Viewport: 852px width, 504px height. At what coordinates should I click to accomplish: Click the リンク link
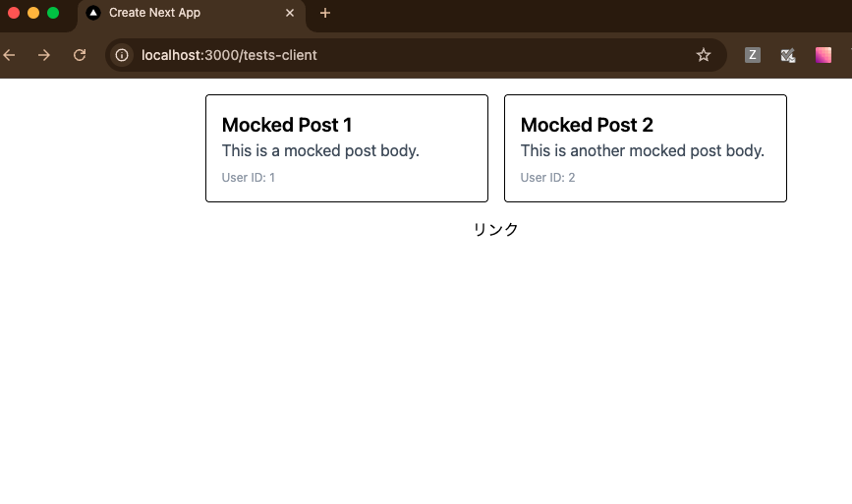[495, 229]
